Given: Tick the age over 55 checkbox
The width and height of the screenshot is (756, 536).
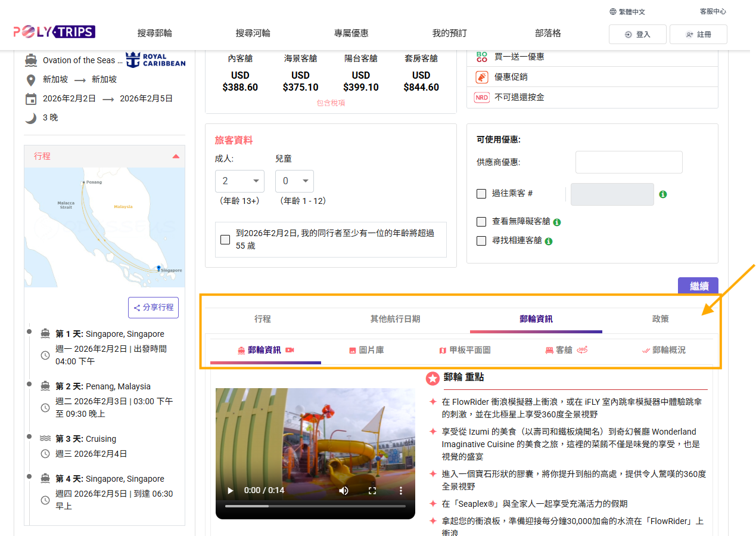Looking at the screenshot, I should pos(225,240).
